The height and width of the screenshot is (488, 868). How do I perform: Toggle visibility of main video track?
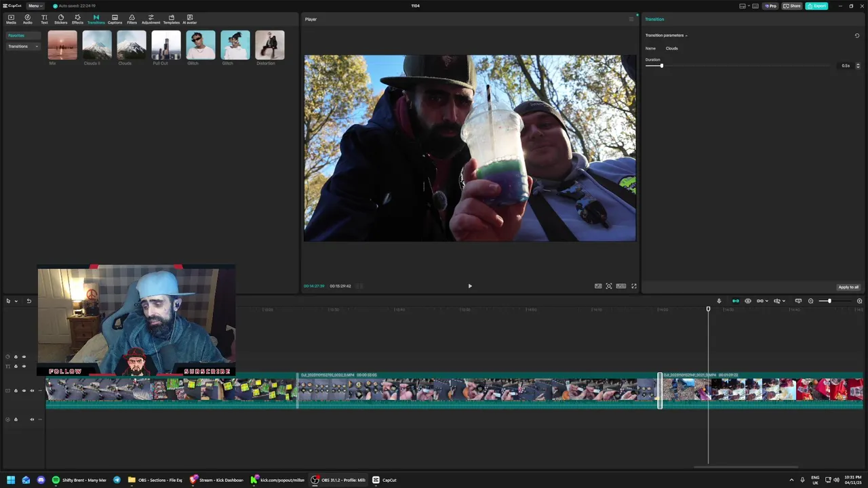pos(24,390)
